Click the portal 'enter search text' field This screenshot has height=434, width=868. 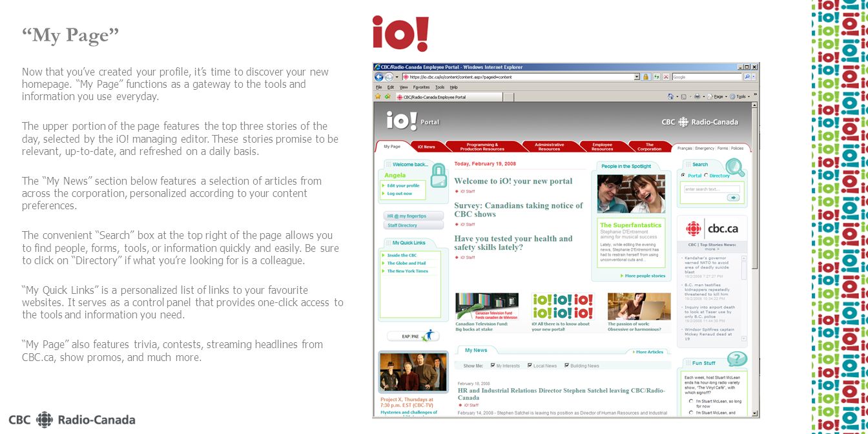(x=712, y=189)
